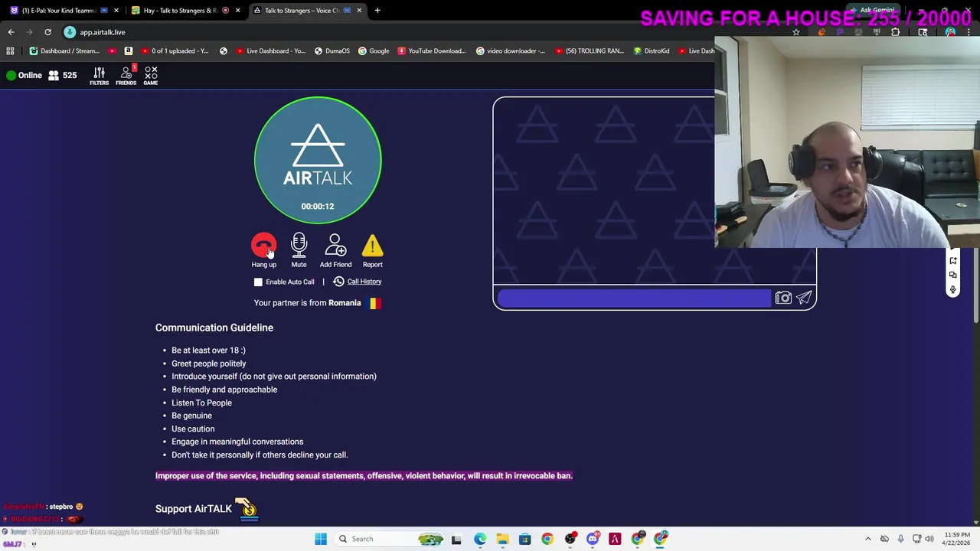Click the online users count 525
The width and height of the screenshot is (980, 551).
tap(63, 75)
